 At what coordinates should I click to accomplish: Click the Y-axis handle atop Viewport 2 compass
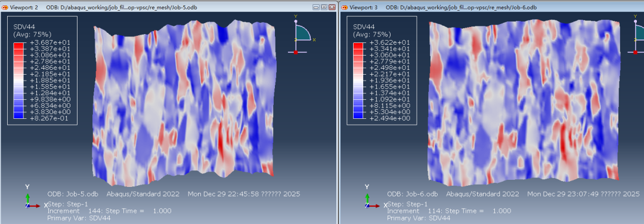pyautogui.click(x=295, y=21)
